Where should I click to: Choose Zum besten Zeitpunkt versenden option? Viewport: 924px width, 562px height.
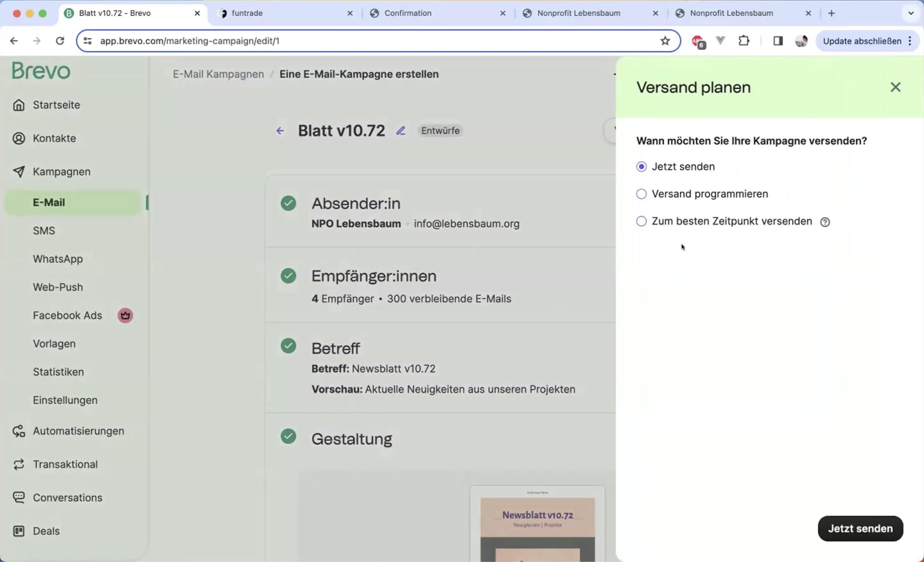[x=641, y=221]
